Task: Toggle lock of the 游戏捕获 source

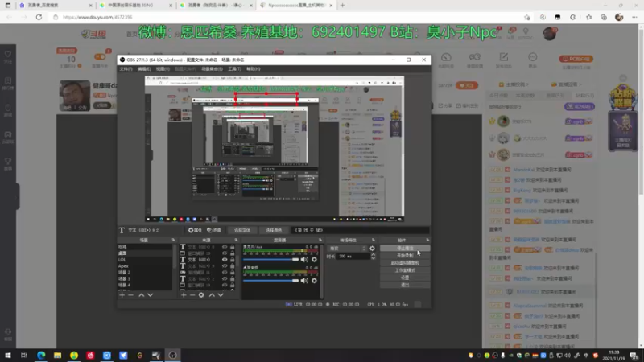Action: pyautogui.click(x=233, y=272)
